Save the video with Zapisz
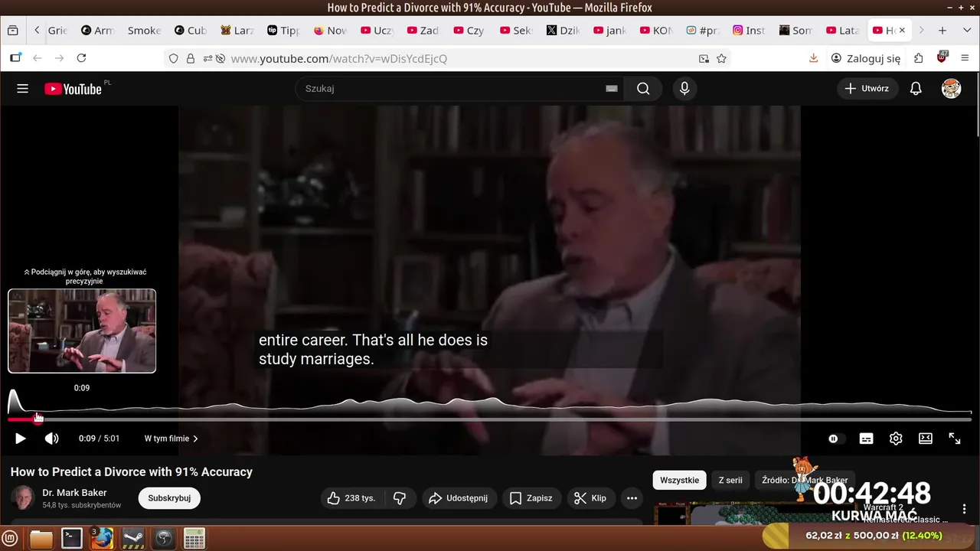Screen dimensions: 980x551 [x=531, y=498]
